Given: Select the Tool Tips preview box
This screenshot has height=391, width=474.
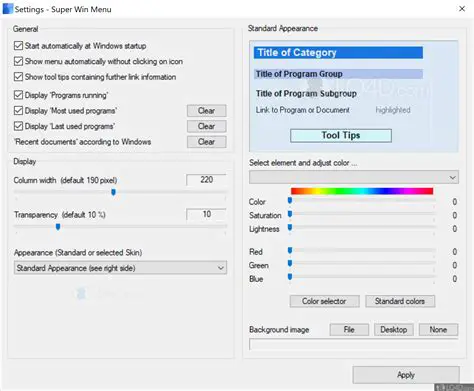Looking at the screenshot, I should 341,135.
